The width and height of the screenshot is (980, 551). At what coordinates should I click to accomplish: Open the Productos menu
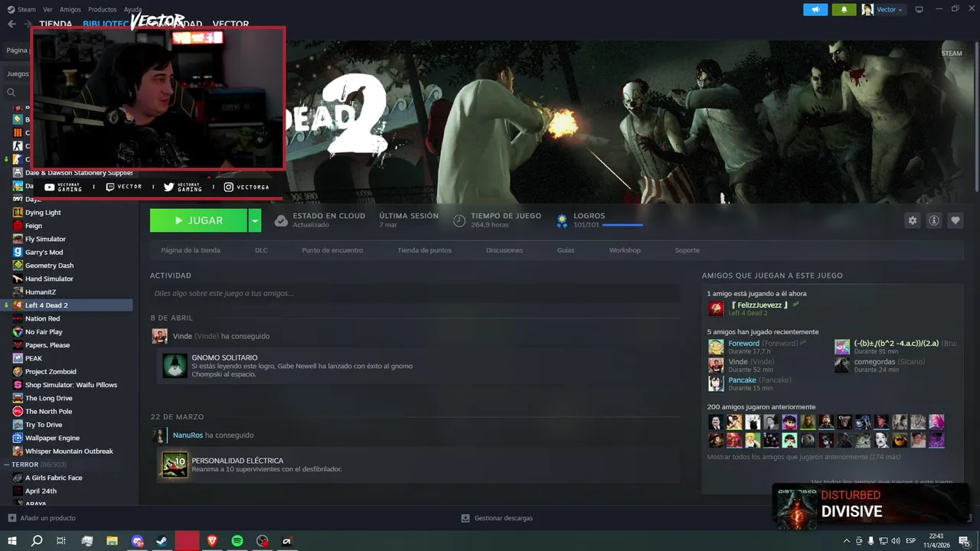click(103, 9)
